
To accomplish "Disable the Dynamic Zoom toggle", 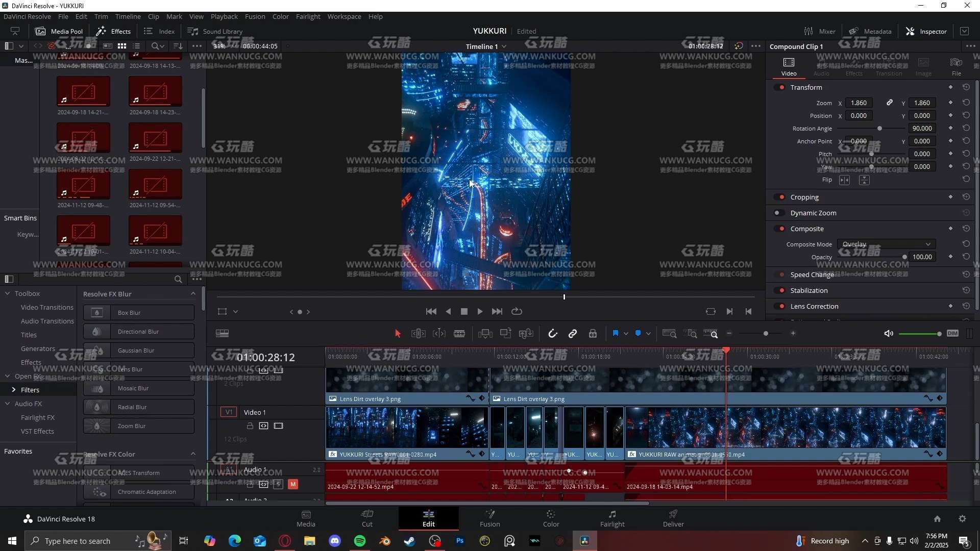I will pos(779,213).
